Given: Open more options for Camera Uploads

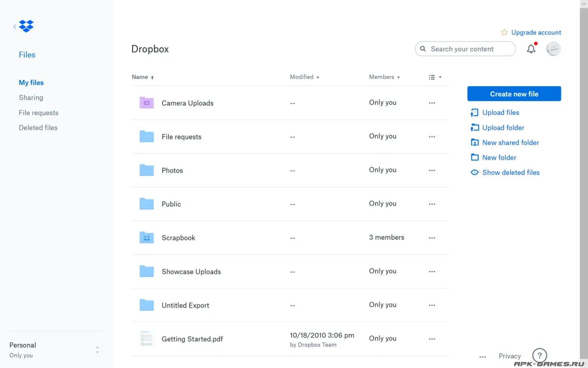Looking at the screenshot, I should [432, 103].
